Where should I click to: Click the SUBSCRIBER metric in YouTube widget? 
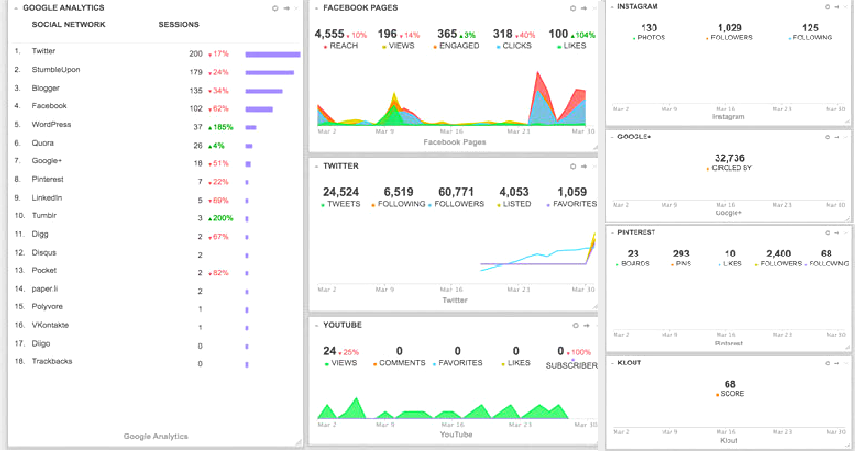(x=571, y=358)
